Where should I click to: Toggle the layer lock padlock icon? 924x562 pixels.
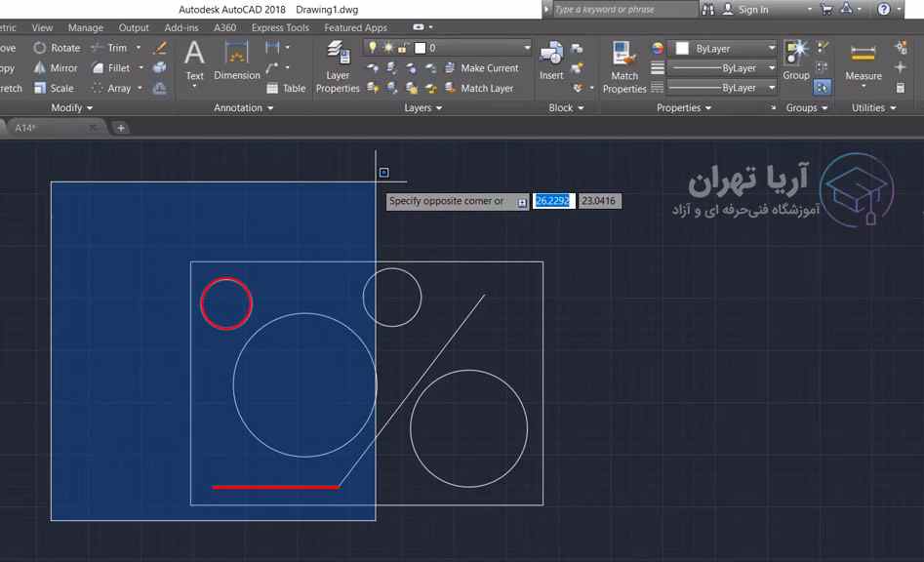tap(402, 48)
